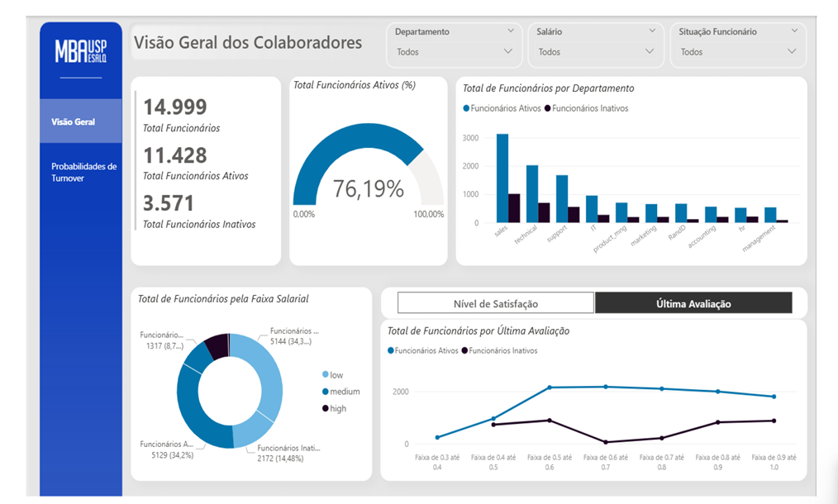This screenshot has height=504, width=838.
Task: Click the medium salary legend marker
Action: pos(326,392)
